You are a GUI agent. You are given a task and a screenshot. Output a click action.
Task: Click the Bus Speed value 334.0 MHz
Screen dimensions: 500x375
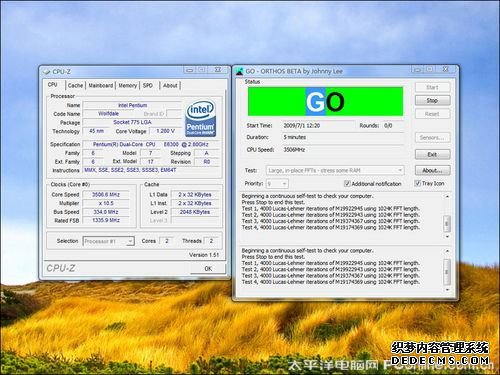click(x=106, y=212)
